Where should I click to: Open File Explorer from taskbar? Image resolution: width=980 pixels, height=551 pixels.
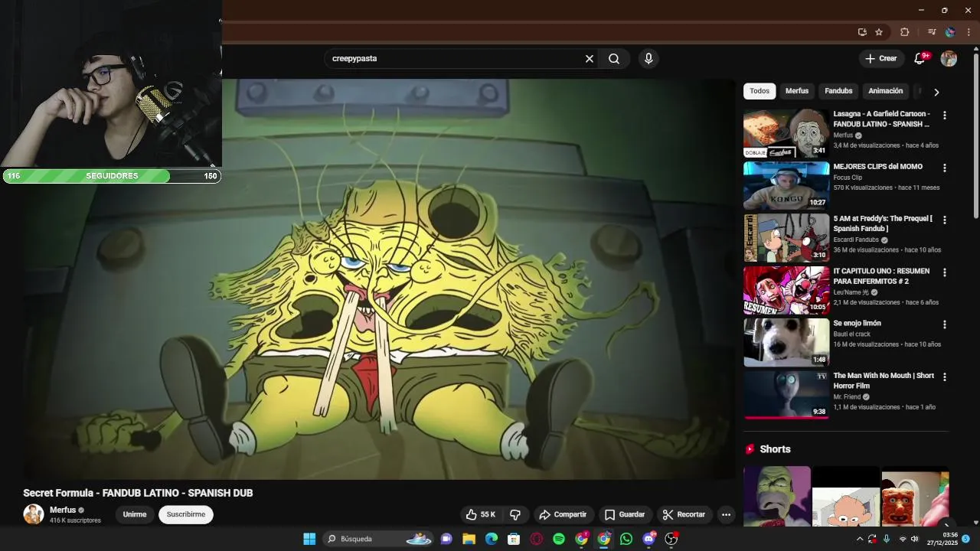tap(469, 539)
